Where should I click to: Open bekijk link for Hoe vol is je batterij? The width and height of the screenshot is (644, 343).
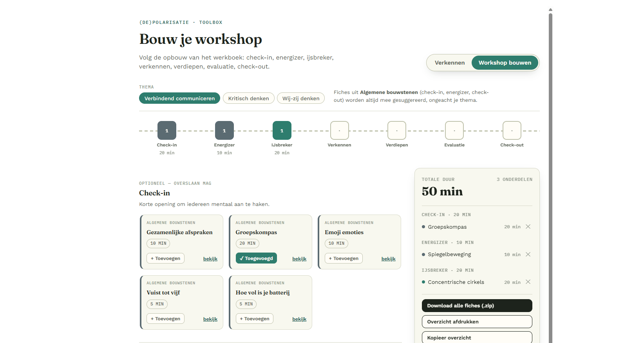(x=299, y=319)
